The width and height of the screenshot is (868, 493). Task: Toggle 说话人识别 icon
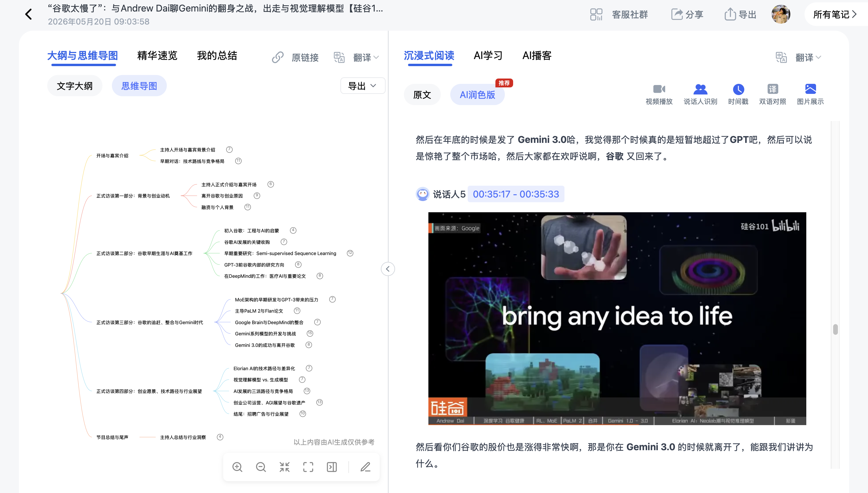pyautogui.click(x=700, y=89)
